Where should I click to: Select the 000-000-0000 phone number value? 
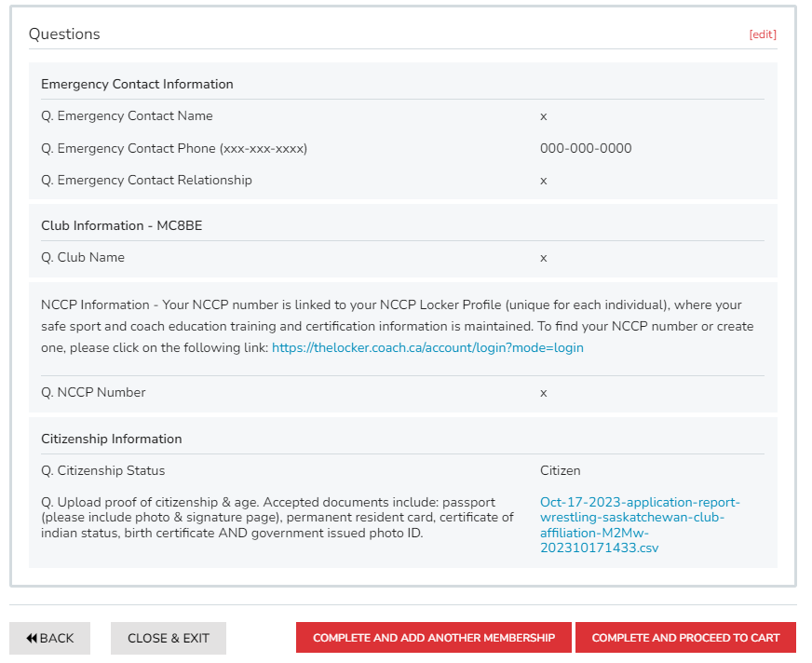(586, 148)
